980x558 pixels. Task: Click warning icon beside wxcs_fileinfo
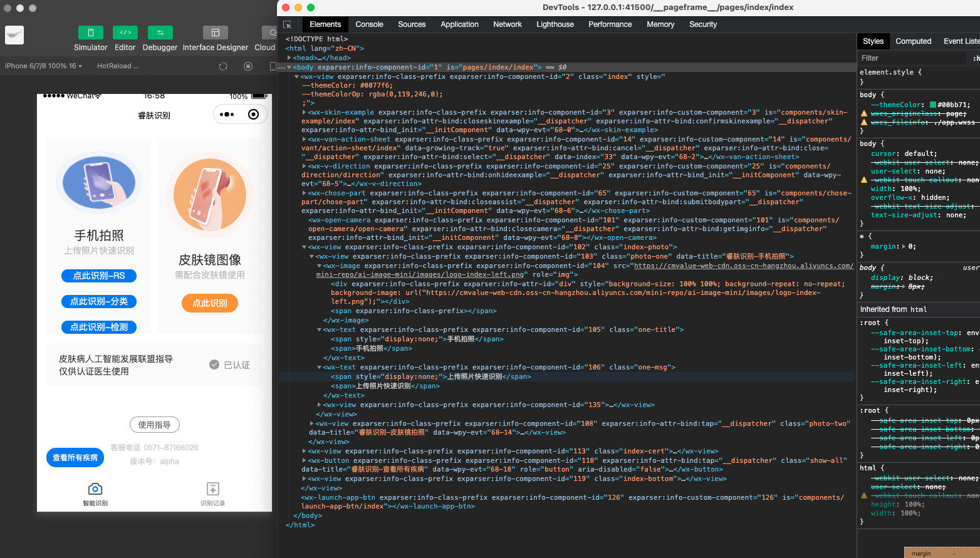pos(864,122)
